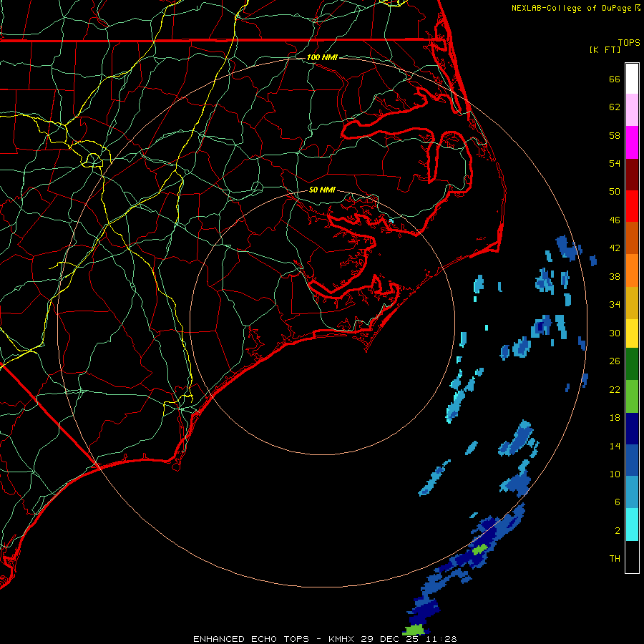Click the "50 NMI" range ring label
This screenshot has height=644, width=644.
click(x=322, y=190)
